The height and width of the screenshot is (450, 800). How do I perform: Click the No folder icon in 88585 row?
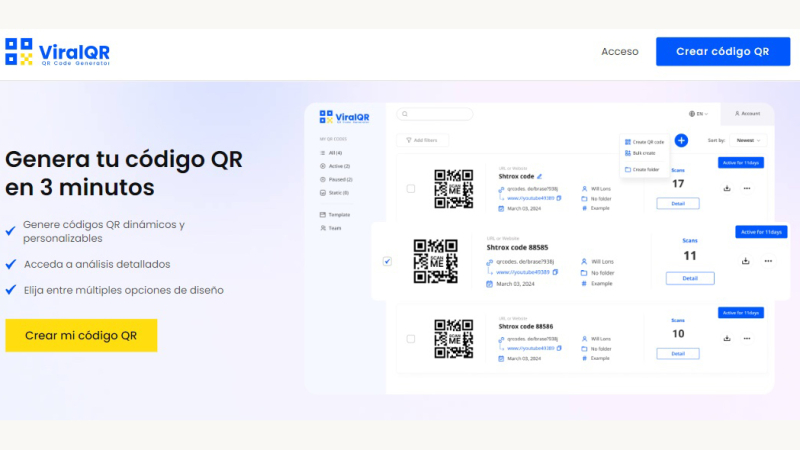pos(584,273)
